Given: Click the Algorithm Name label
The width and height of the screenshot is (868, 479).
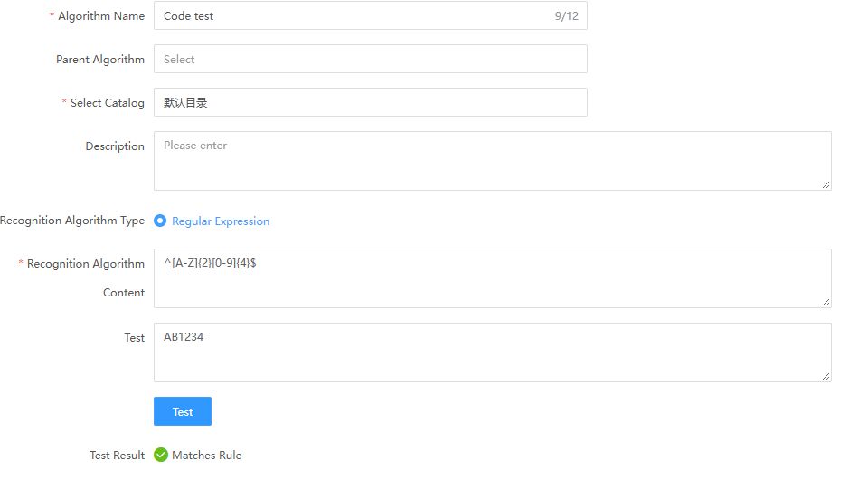Looking at the screenshot, I should coord(101,16).
